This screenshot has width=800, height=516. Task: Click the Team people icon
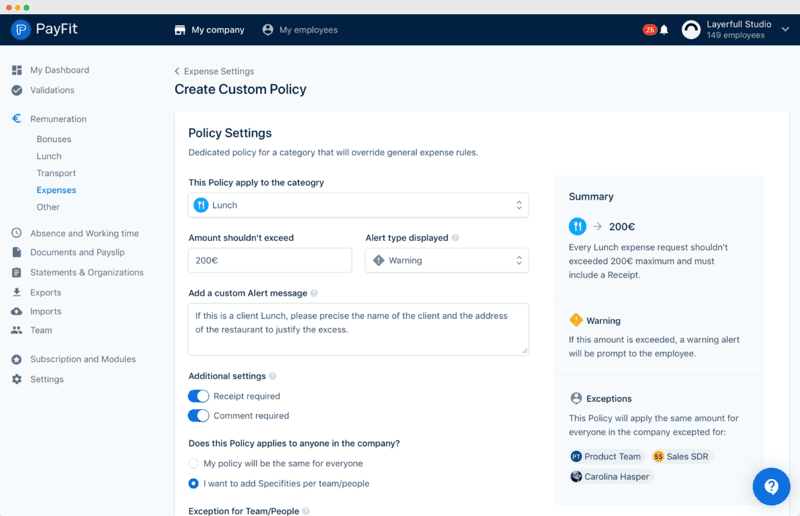17,330
